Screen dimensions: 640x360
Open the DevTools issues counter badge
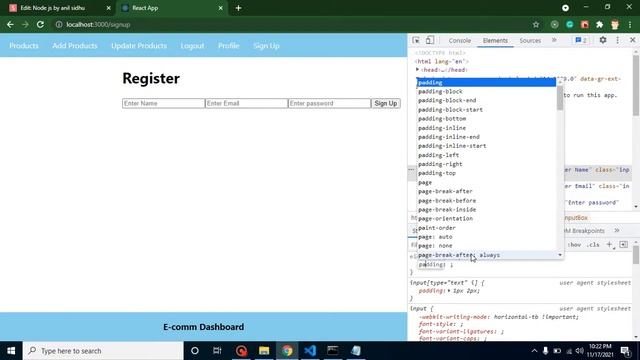(581, 40)
